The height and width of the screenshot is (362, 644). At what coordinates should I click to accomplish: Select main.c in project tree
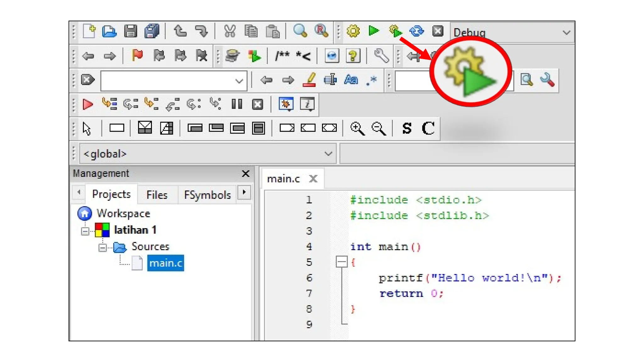[165, 263]
